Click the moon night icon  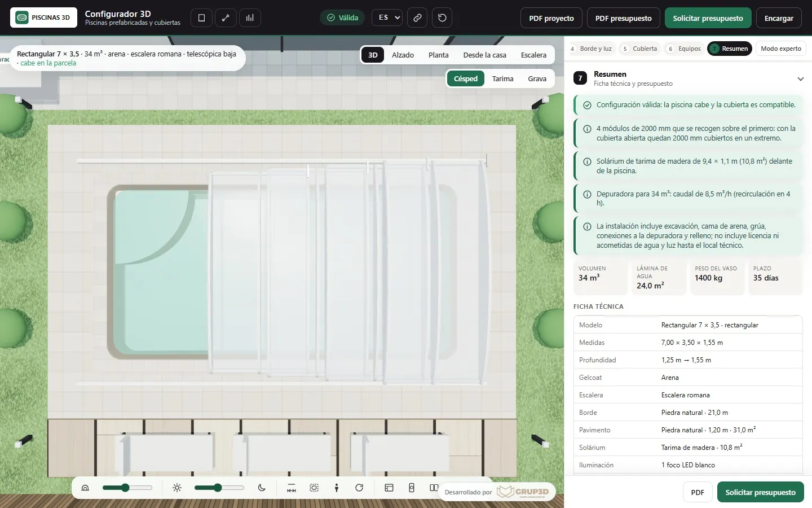point(262,488)
